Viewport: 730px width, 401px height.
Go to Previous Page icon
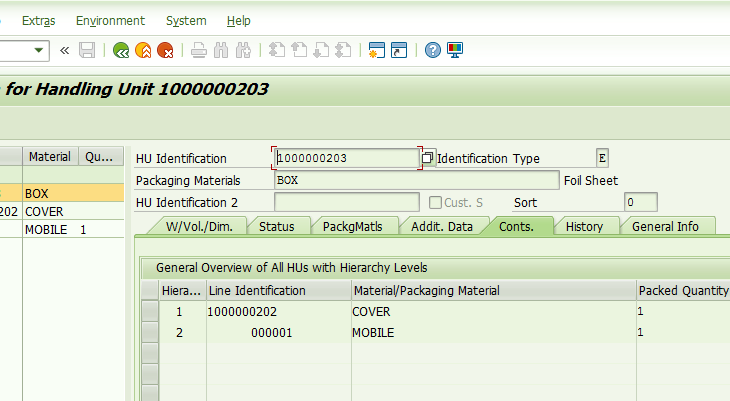click(299, 50)
